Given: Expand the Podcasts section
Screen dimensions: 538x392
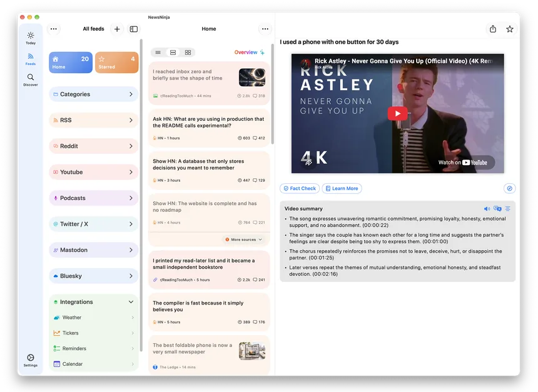Looking at the screenshot, I should click(94, 198).
